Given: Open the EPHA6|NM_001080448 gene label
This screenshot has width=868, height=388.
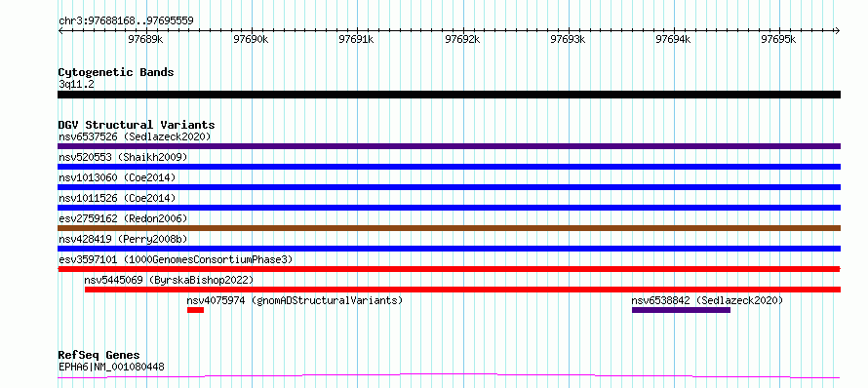Looking at the screenshot, I should pos(111,367).
